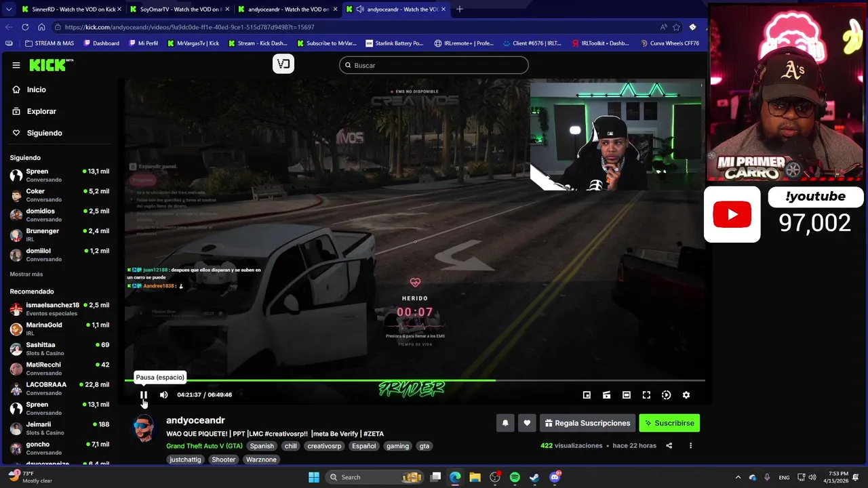Go to browser home page icon
This screenshot has width=868, height=488.
41,27
